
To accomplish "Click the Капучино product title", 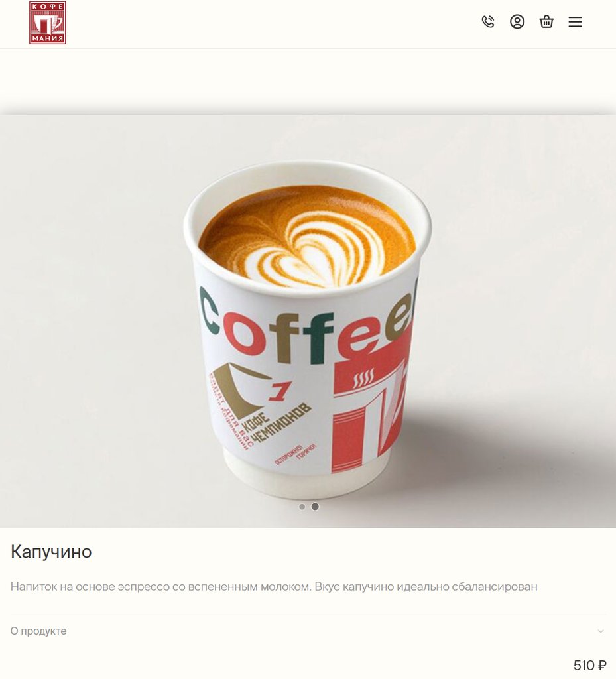I will [x=51, y=552].
